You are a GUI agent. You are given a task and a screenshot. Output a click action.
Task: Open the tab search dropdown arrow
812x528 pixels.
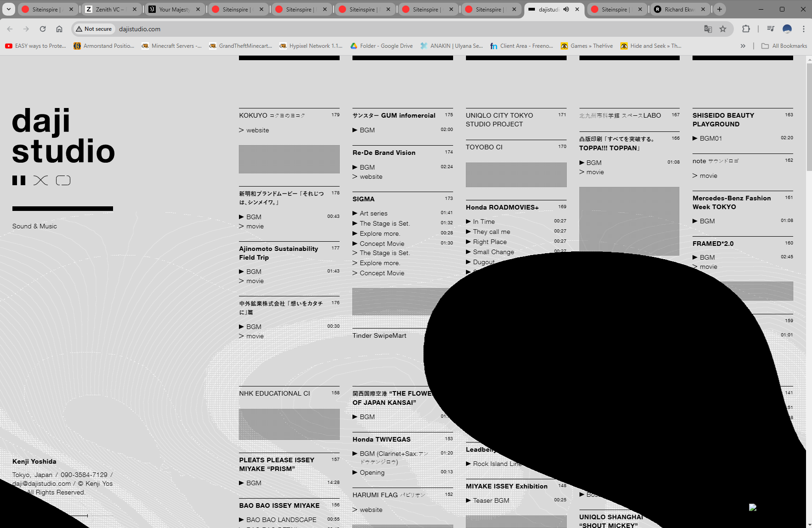point(9,9)
